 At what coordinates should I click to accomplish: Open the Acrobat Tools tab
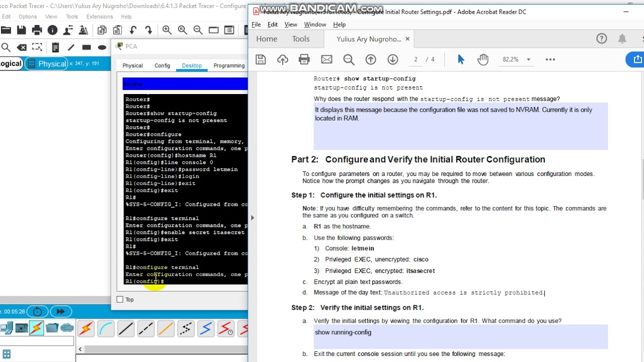(301, 39)
